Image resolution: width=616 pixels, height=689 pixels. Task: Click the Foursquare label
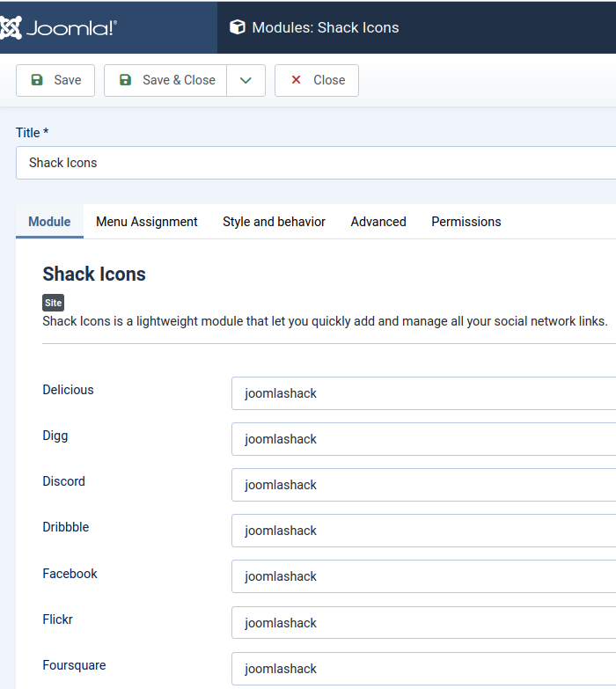(74, 665)
